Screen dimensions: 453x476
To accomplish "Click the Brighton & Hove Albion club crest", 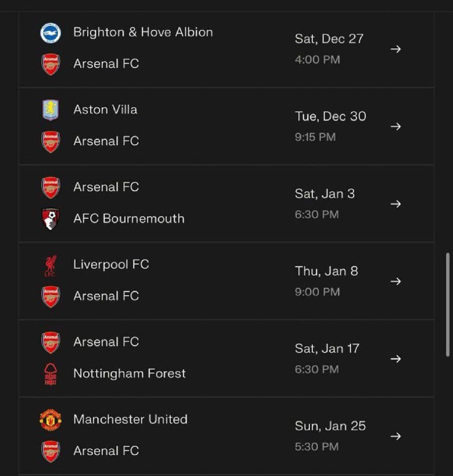I will [x=51, y=32].
